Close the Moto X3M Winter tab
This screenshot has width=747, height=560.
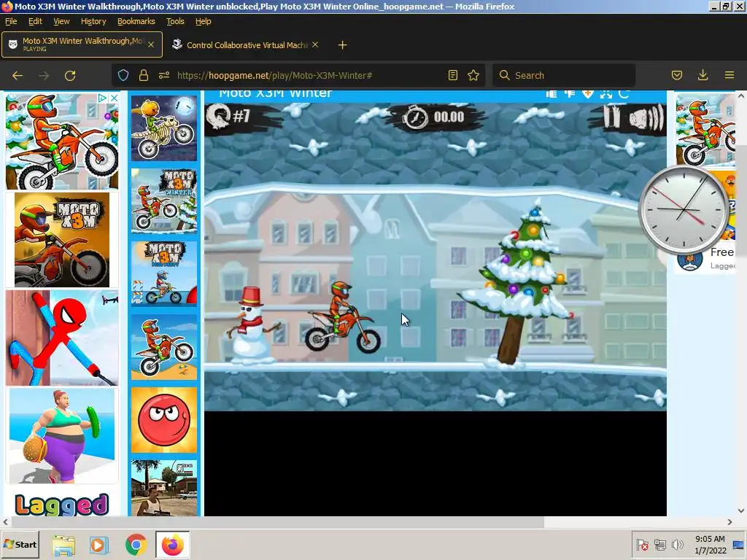[151, 44]
